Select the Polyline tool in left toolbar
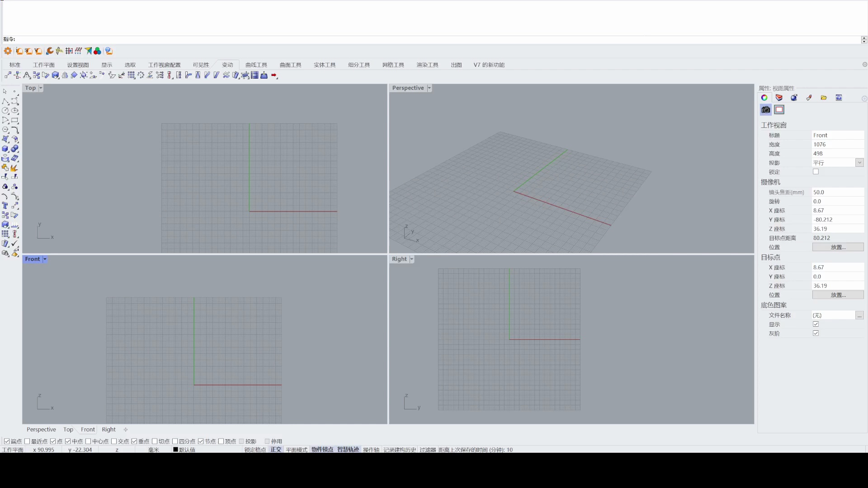 [5, 101]
